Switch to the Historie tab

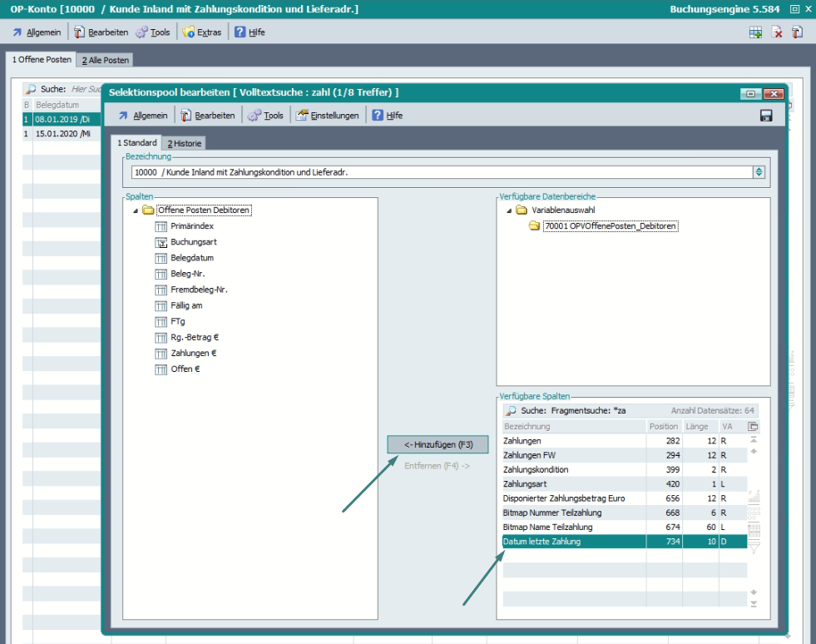184,144
